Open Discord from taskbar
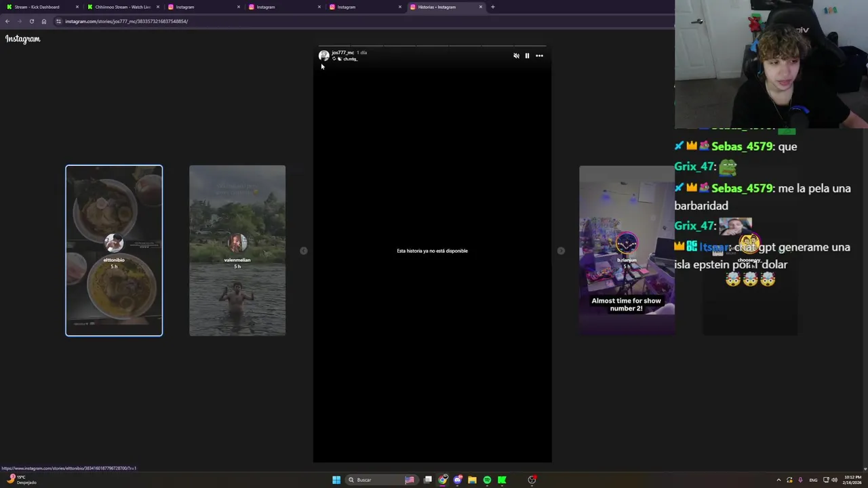The image size is (868, 488). (458, 480)
